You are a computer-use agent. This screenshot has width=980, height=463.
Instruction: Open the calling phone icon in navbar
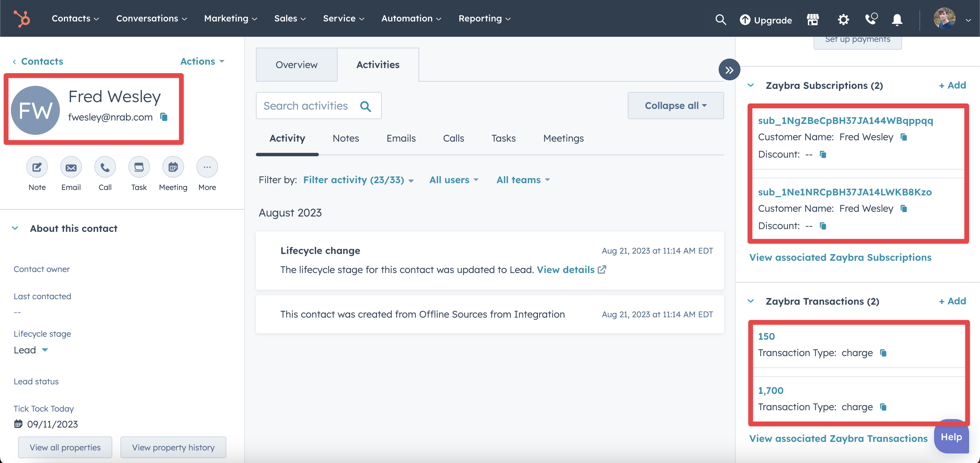871,19
